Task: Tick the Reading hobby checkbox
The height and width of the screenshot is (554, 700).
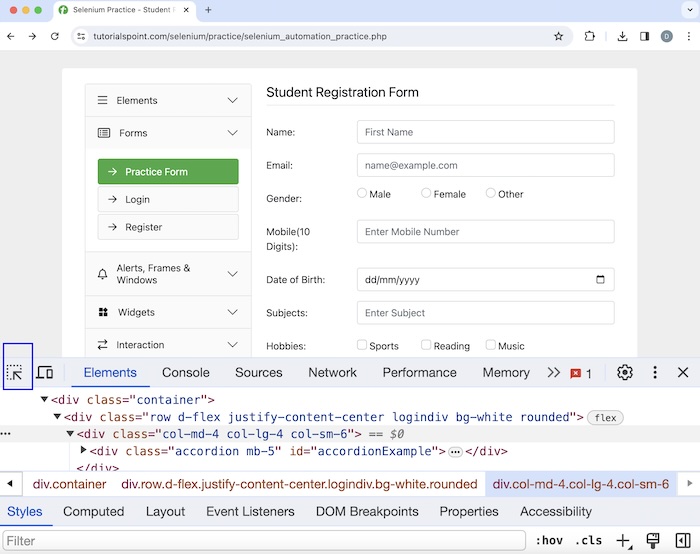Action: click(x=426, y=345)
